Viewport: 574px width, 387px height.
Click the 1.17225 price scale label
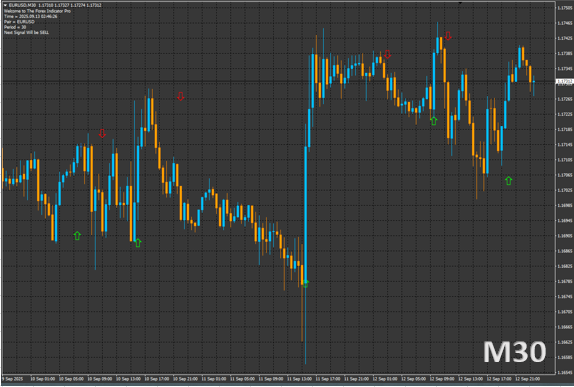tap(564, 114)
